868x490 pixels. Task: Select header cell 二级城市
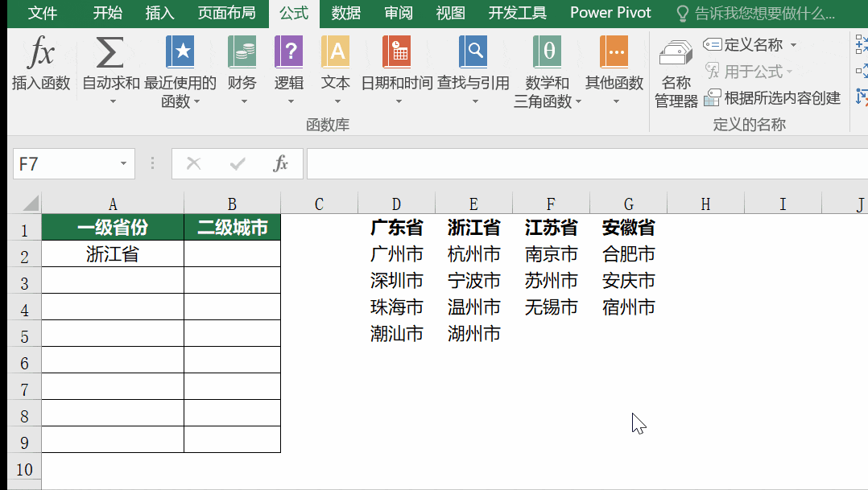[x=233, y=228]
